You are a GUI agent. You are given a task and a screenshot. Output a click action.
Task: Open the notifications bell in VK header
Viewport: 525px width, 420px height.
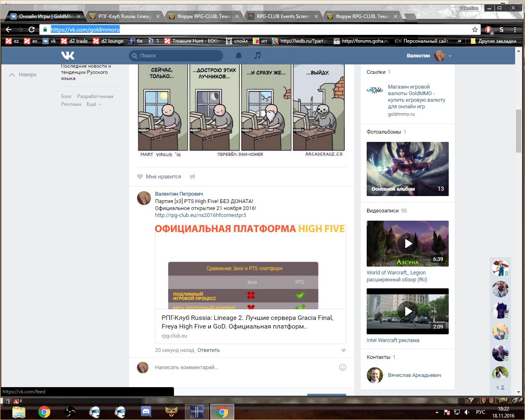[239, 55]
